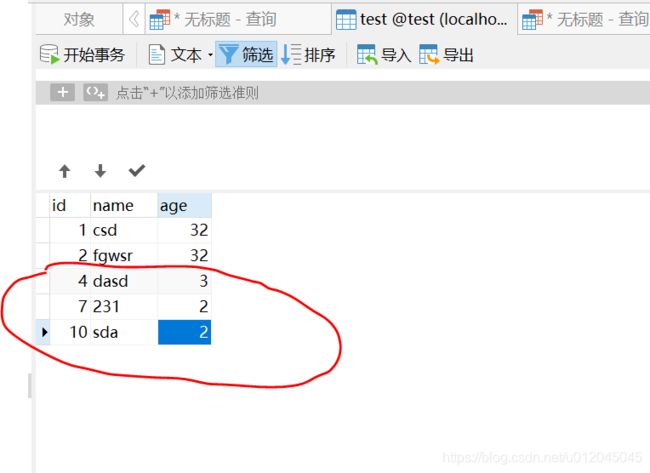This screenshot has width=650, height=473.
Task: Click the age cell of row 231
Action: point(184,306)
